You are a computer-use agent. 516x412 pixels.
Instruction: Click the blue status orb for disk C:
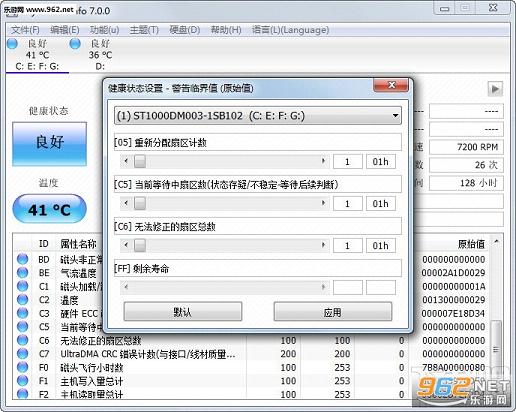pos(12,44)
